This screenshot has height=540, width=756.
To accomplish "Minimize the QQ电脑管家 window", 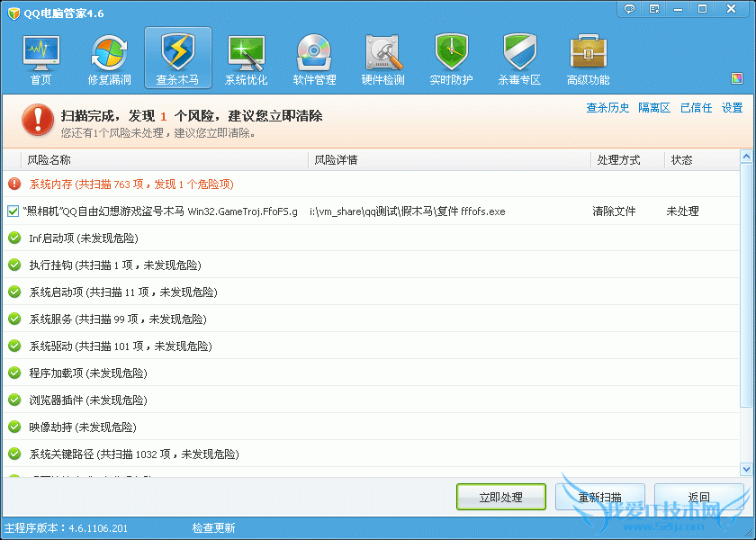I will 679,9.
